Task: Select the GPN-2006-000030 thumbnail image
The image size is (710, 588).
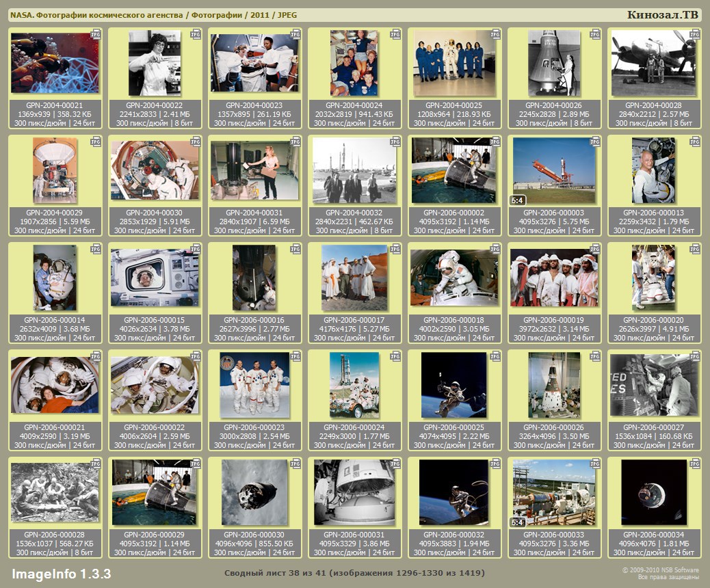Action: click(x=254, y=492)
